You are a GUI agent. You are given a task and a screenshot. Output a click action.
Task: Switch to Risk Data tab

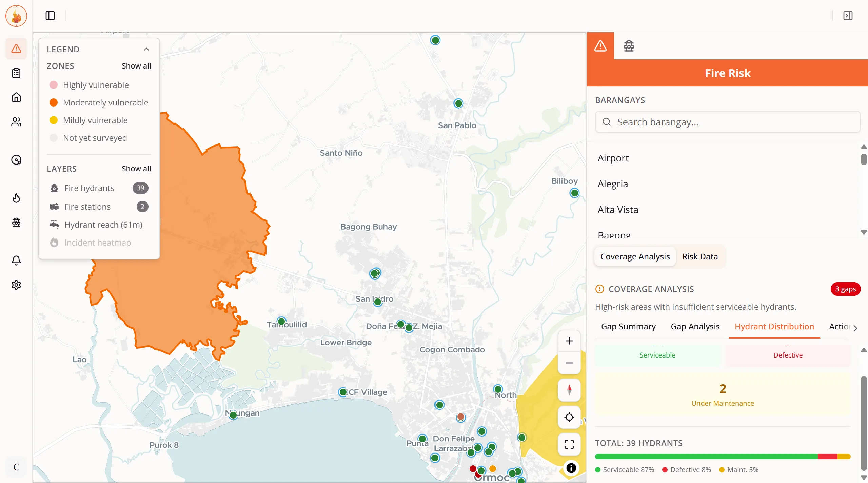point(700,257)
